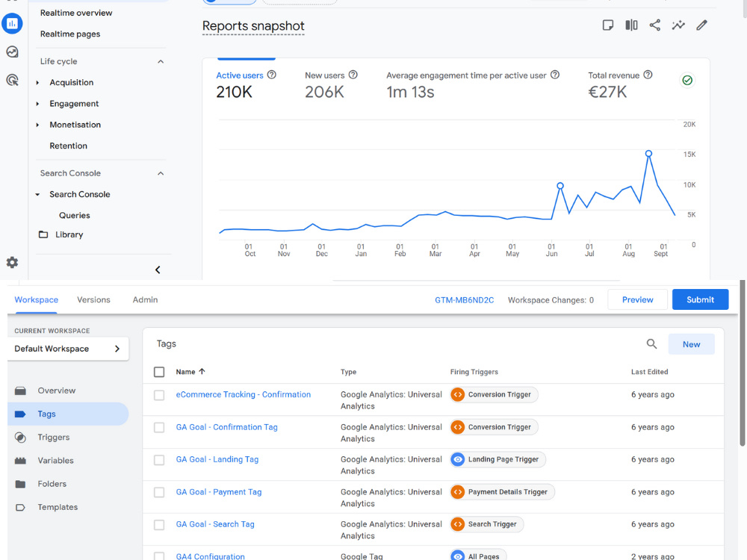Collapse the Analytics navigation with arrow
Image resolution: width=747 pixels, height=560 pixels.
point(158,270)
